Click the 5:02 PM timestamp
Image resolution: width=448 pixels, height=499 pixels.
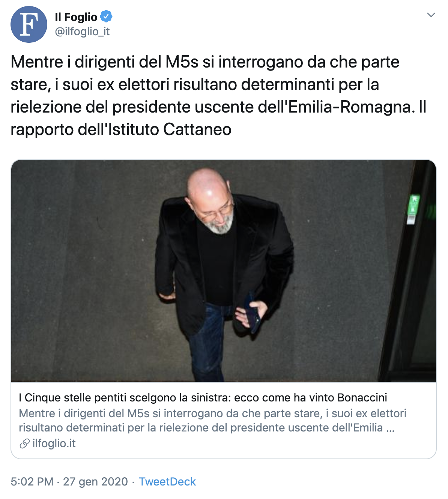[x=32, y=481]
